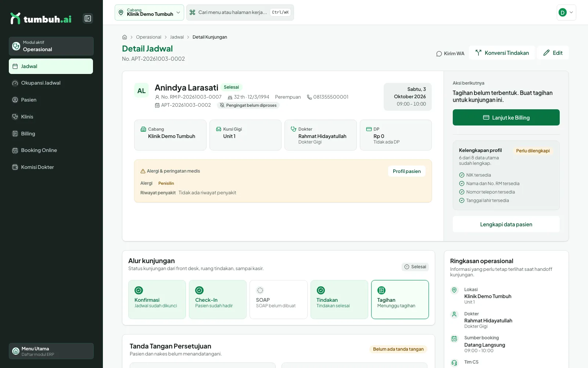Navigate to Operasional breadcrumb
Screen dimensions: 588x368
(148, 37)
